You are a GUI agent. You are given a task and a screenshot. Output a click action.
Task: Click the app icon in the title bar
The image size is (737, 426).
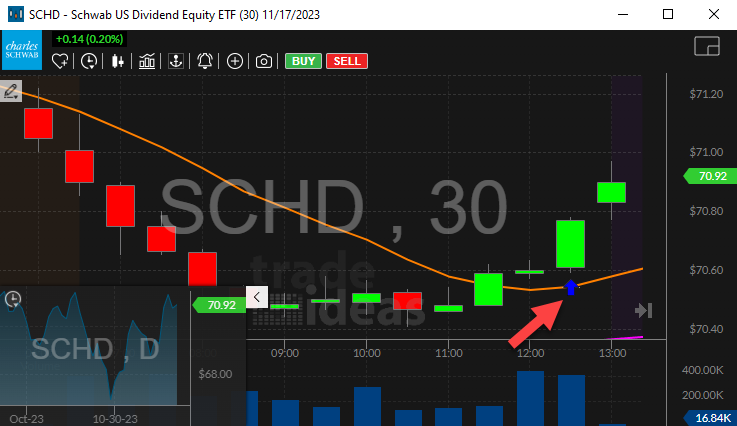(16, 14)
